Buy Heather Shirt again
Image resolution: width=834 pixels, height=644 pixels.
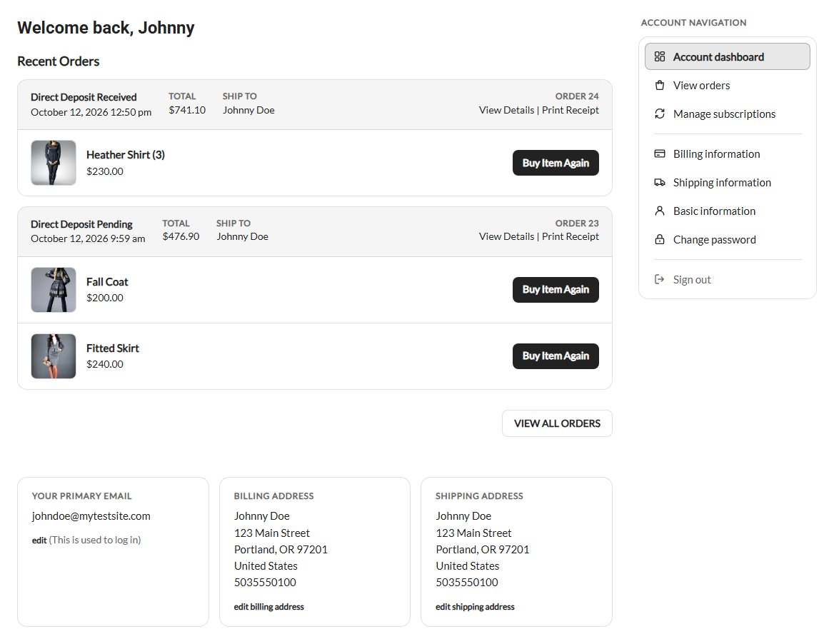pos(556,163)
